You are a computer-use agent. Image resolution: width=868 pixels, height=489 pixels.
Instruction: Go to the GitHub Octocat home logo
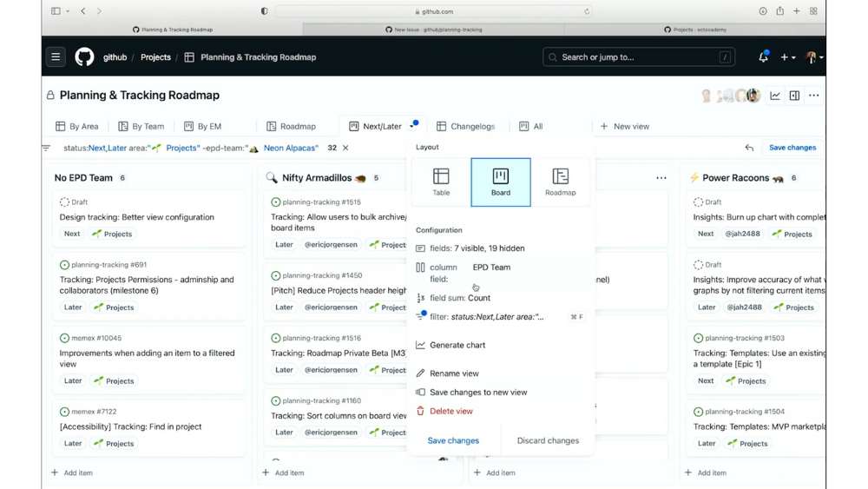[x=84, y=57]
